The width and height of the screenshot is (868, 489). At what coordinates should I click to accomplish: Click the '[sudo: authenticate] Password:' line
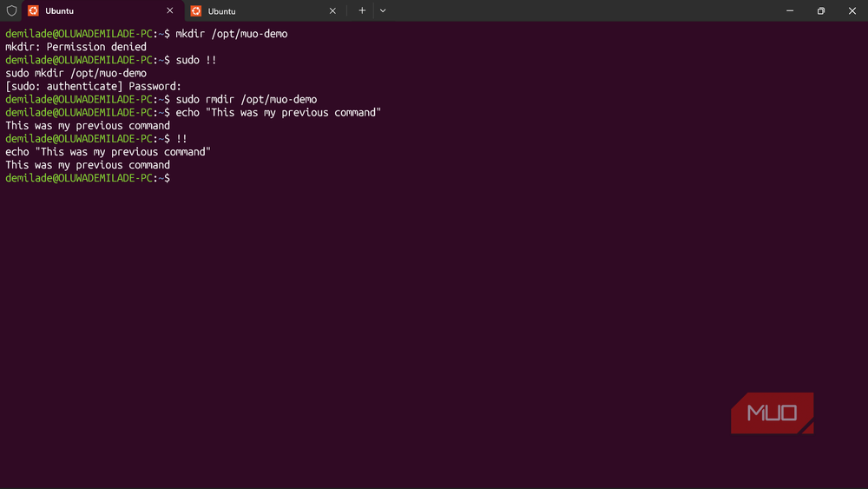pyautogui.click(x=94, y=86)
